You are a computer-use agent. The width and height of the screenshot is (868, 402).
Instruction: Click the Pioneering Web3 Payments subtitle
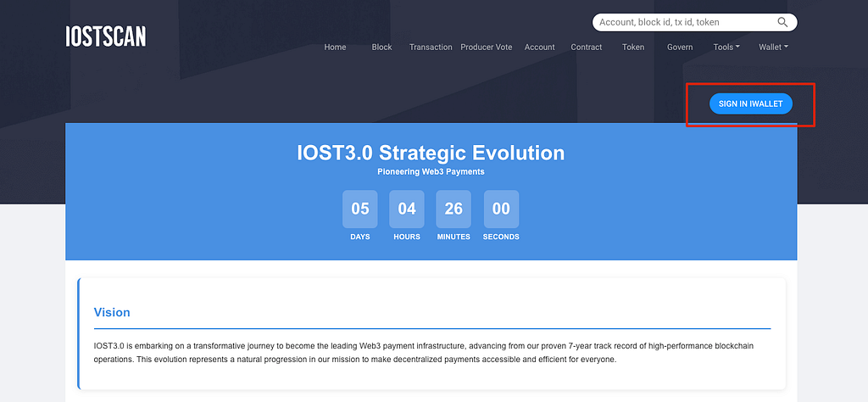coord(431,171)
